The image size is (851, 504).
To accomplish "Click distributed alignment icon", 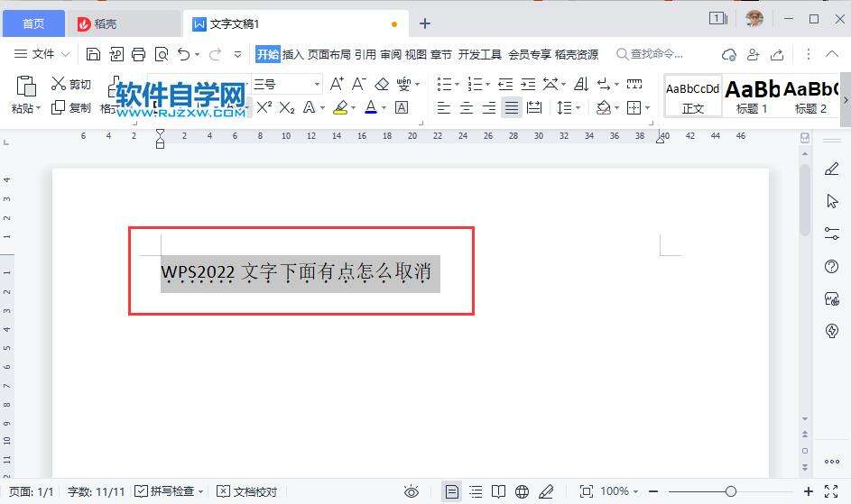I will [534, 107].
